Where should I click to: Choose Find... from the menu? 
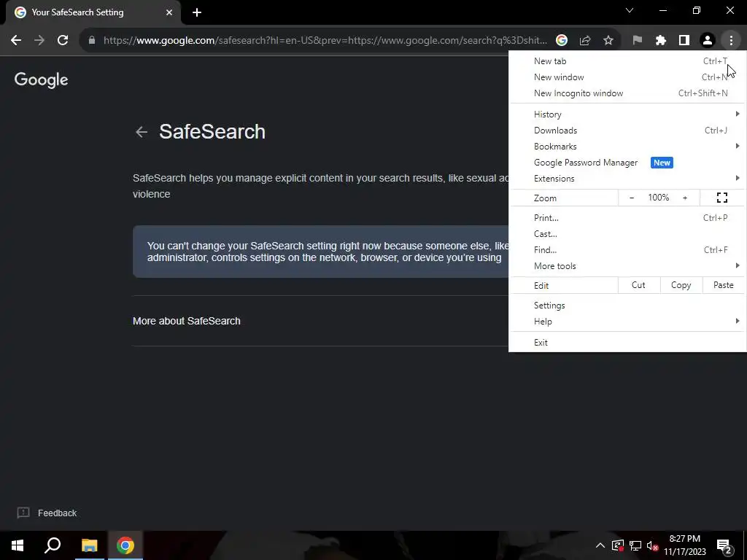[627, 250]
